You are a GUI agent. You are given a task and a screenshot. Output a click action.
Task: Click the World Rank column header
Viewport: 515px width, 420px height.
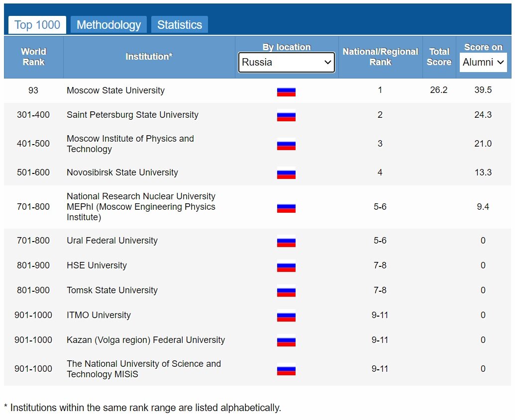point(33,57)
